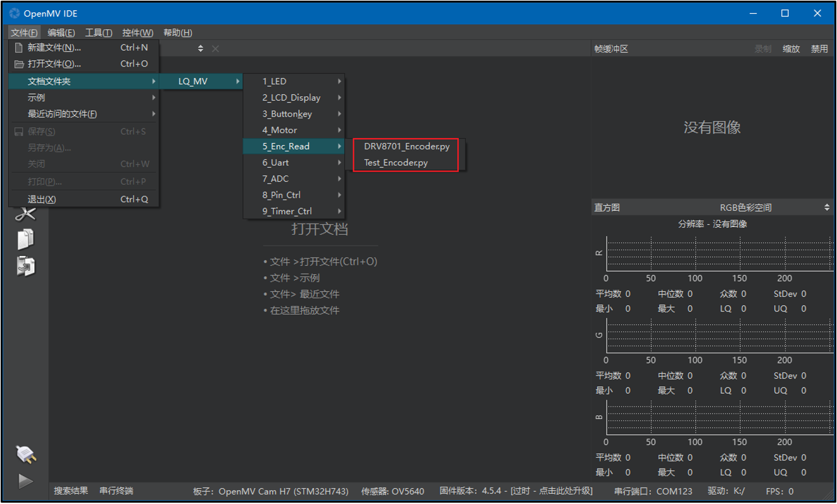Click the 串行端口: COM123 status entry
The height and width of the screenshot is (504, 837).
(653, 491)
